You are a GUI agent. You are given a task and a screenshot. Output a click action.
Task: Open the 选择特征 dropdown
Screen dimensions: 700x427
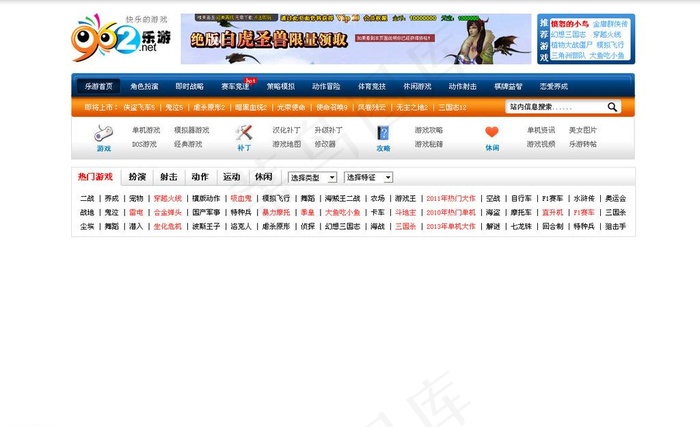click(x=368, y=177)
